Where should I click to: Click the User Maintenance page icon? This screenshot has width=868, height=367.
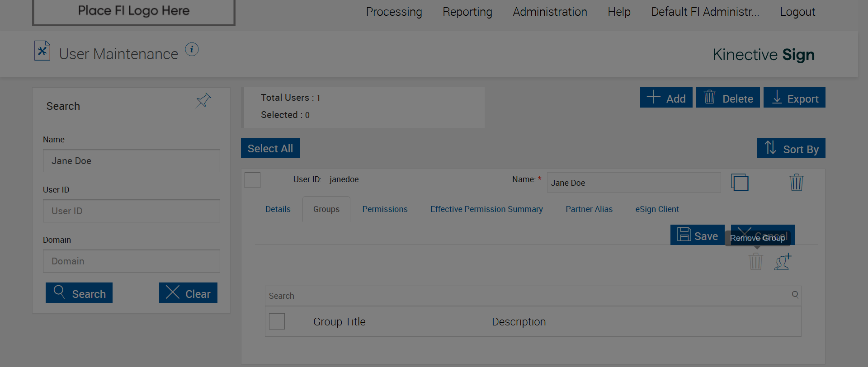[x=42, y=51]
